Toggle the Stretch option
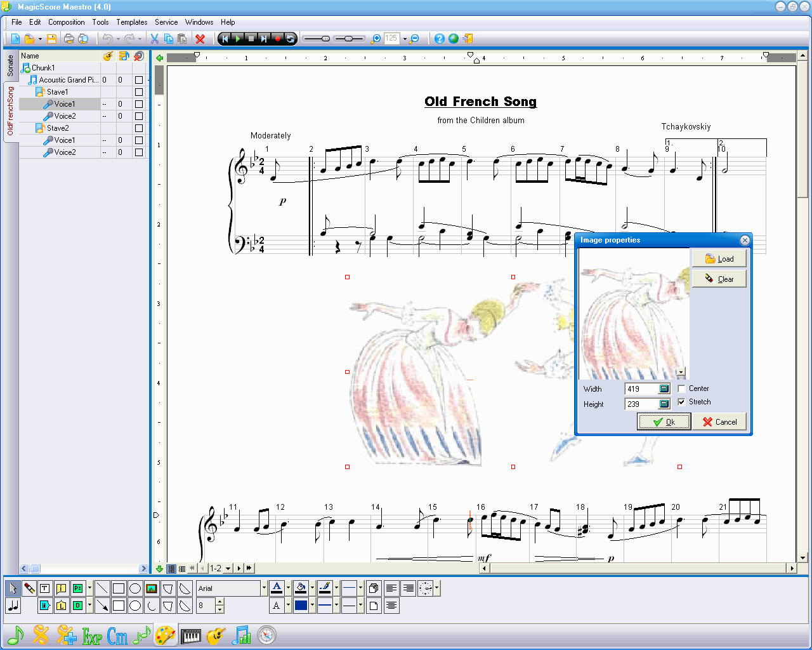 pyautogui.click(x=681, y=401)
